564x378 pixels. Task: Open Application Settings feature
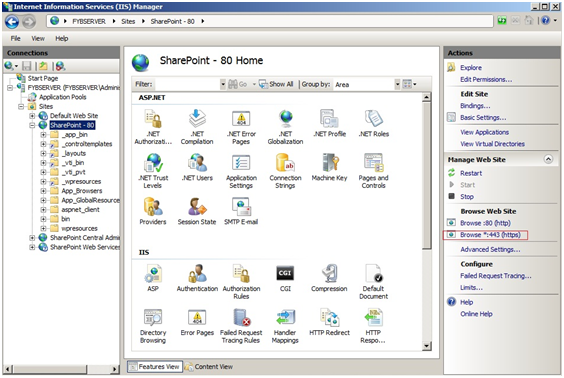point(241,171)
